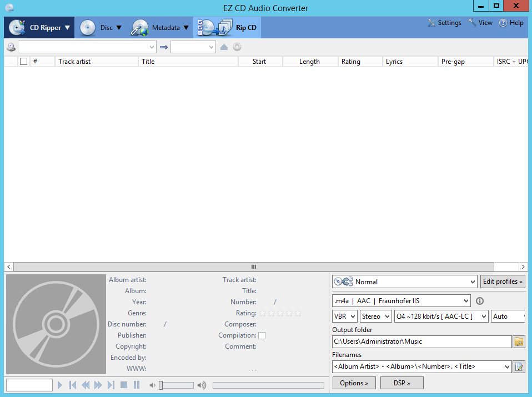The width and height of the screenshot is (532, 397).
Task: Set a rating on the first star
Action: tap(262, 313)
